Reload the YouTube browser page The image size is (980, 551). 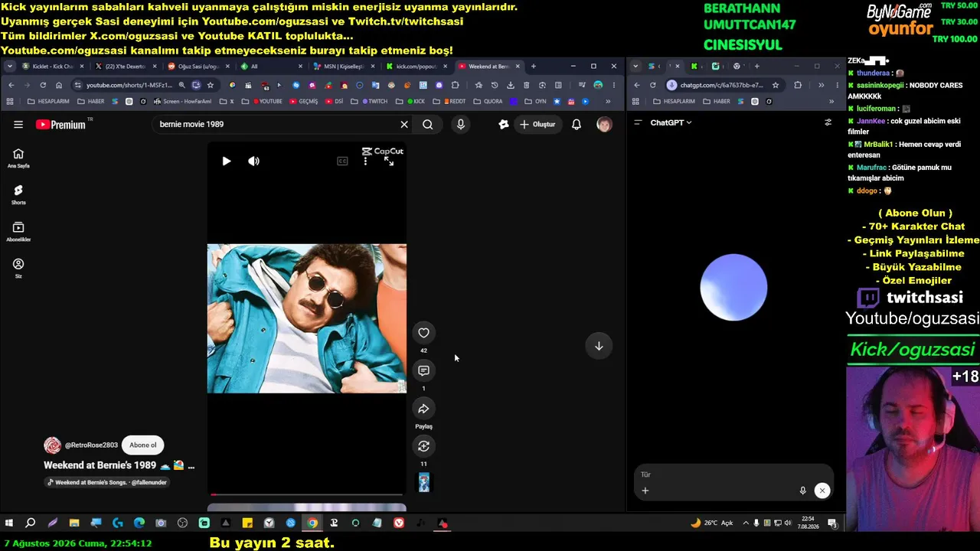point(43,85)
